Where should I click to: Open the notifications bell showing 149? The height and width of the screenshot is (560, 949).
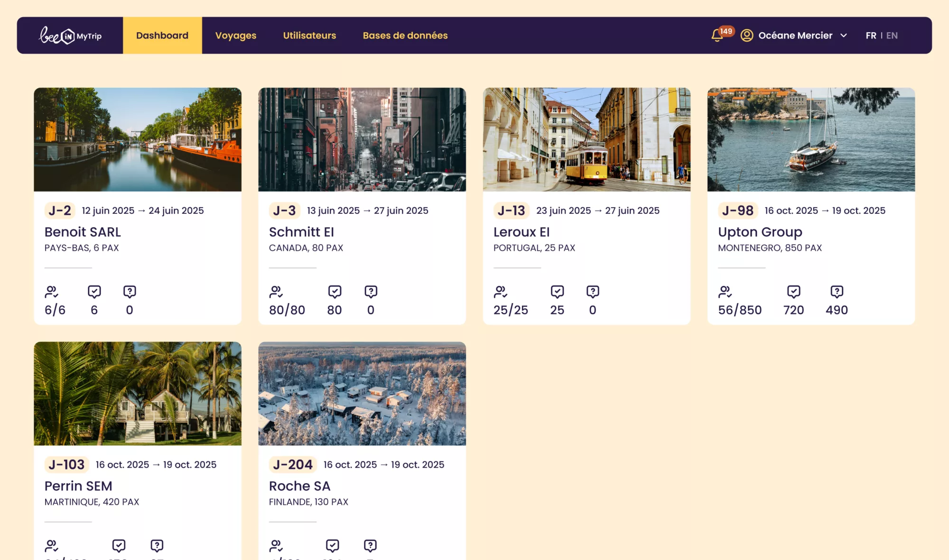click(717, 36)
